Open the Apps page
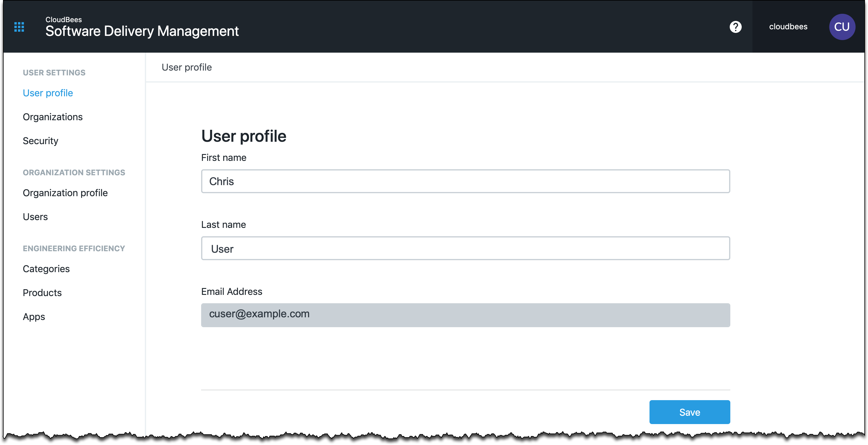Screen dimensions: 868x445 pos(34,317)
